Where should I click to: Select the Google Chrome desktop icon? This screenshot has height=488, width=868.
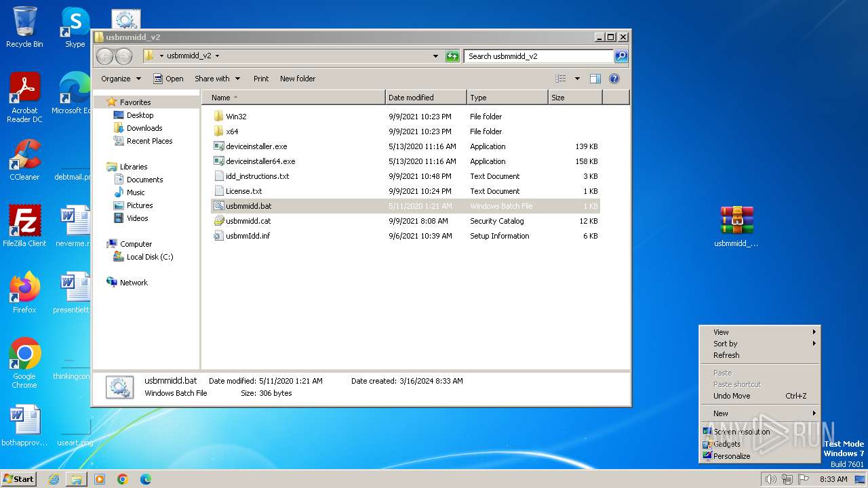[x=24, y=363]
